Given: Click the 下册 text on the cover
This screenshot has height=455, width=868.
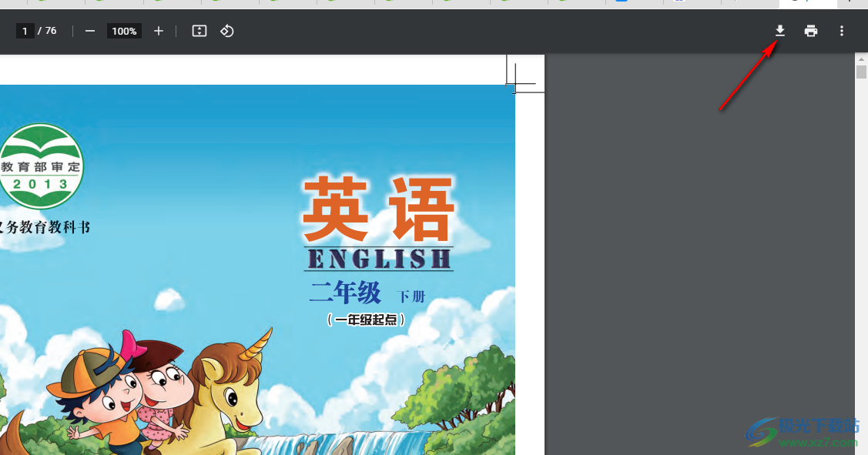Looking at the screenshot, I should click(411, 296).
